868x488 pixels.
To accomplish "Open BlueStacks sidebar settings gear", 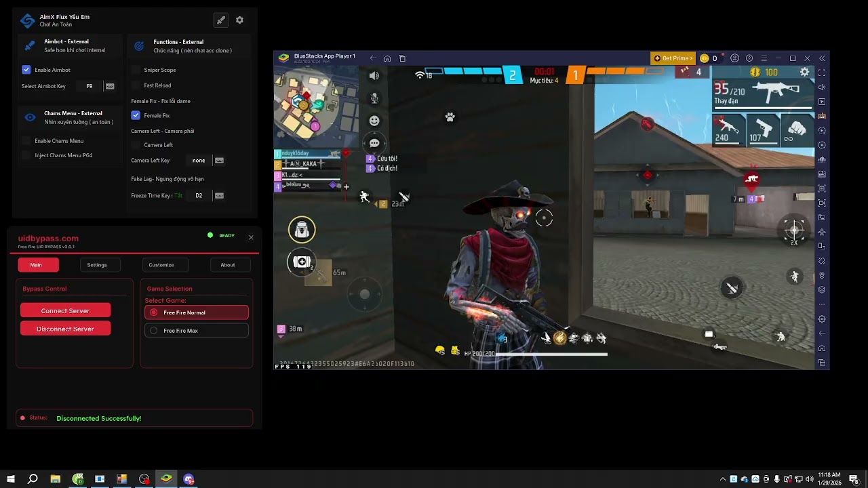I will (x=822, y=319).
